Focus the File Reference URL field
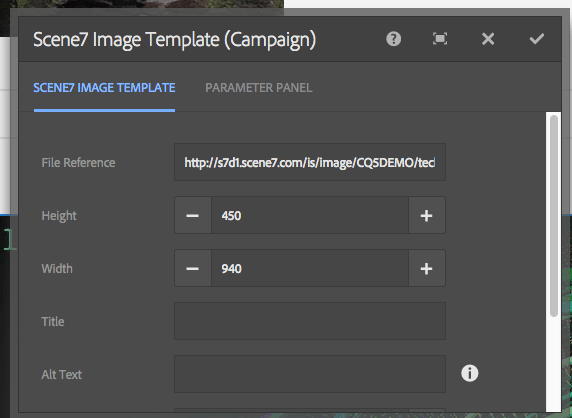The width and height of the screenshot is (572, 418). (310, 162)
